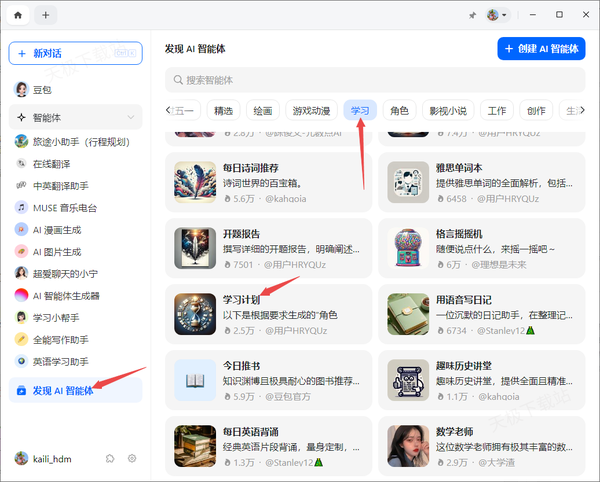Screen dimensions: 600x482
Task: Click the home tab icon
Action: [18, 15]
